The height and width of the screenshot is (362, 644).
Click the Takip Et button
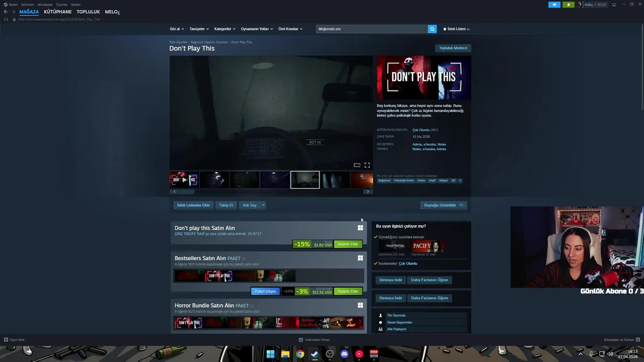click(x=226, y=205)
